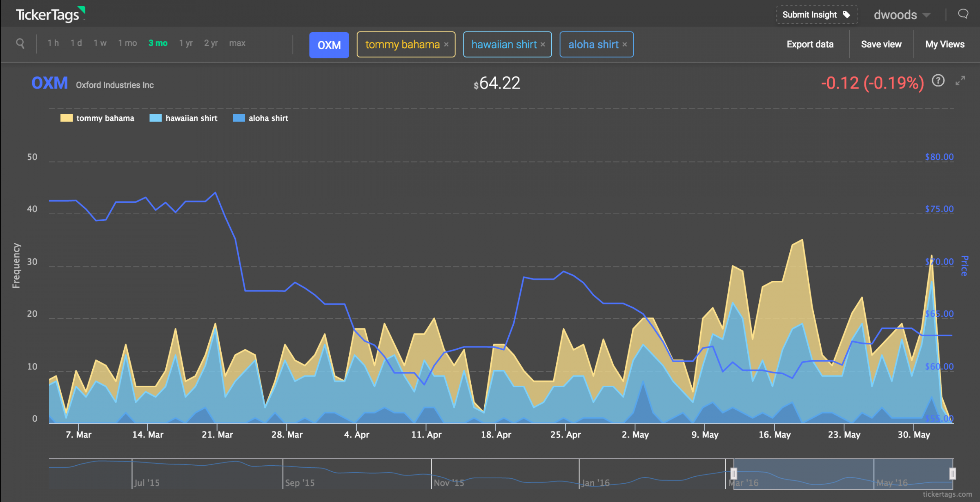
Task: Click the $75.00 price axis label
Action: pyautogui.click(x=939, y=209)
